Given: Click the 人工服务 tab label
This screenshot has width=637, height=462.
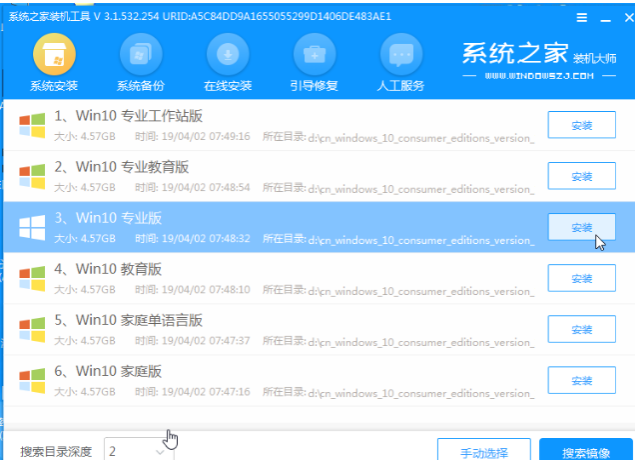Looking at the screenshot, I should tap(401, 86).
